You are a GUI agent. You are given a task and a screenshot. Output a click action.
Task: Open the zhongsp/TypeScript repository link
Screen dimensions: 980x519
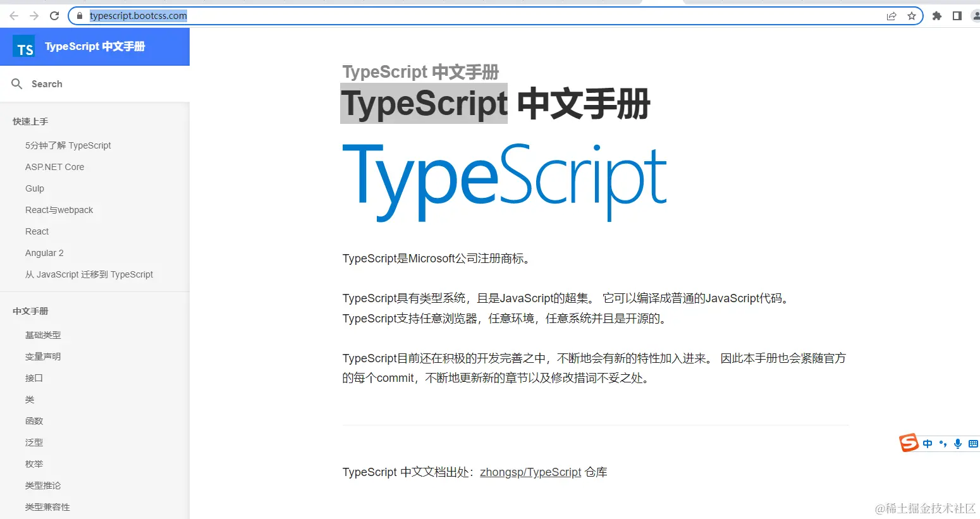click(x=530, y=472)
